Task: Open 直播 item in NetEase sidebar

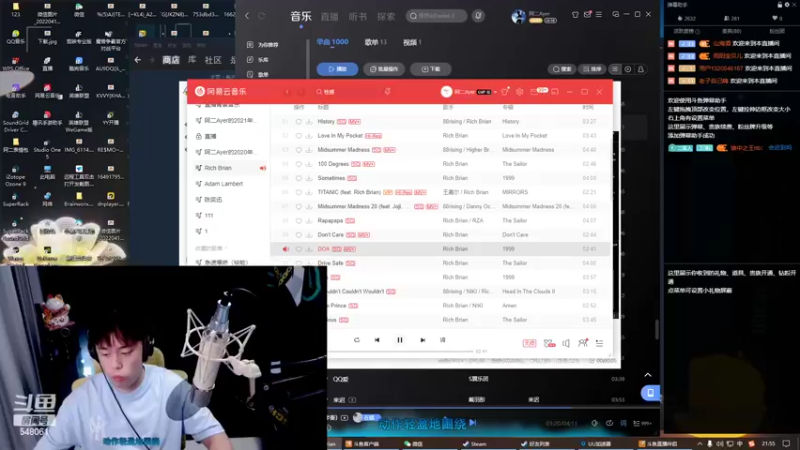Action: (210, 136)
